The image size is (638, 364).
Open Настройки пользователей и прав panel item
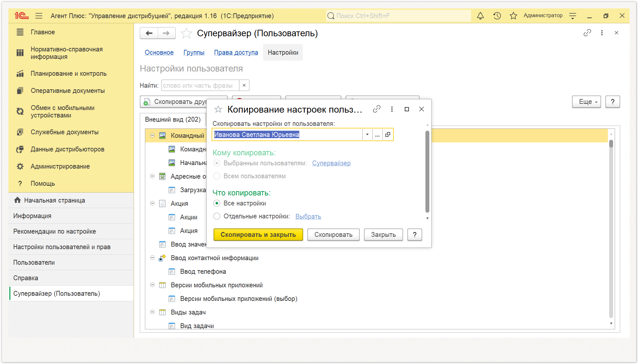(71, 247)
